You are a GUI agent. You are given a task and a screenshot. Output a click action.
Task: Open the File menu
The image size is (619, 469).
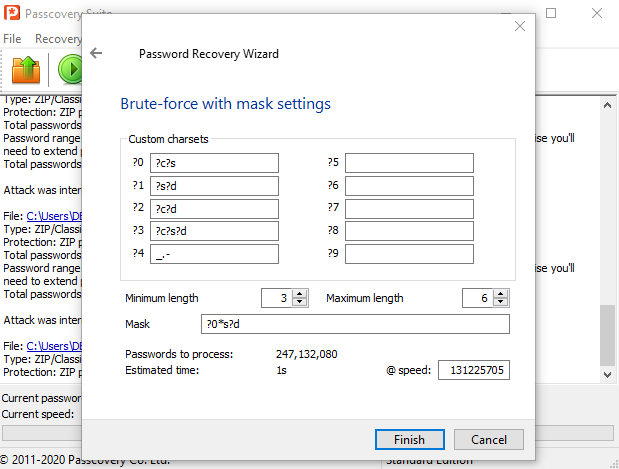pos(12,39)
